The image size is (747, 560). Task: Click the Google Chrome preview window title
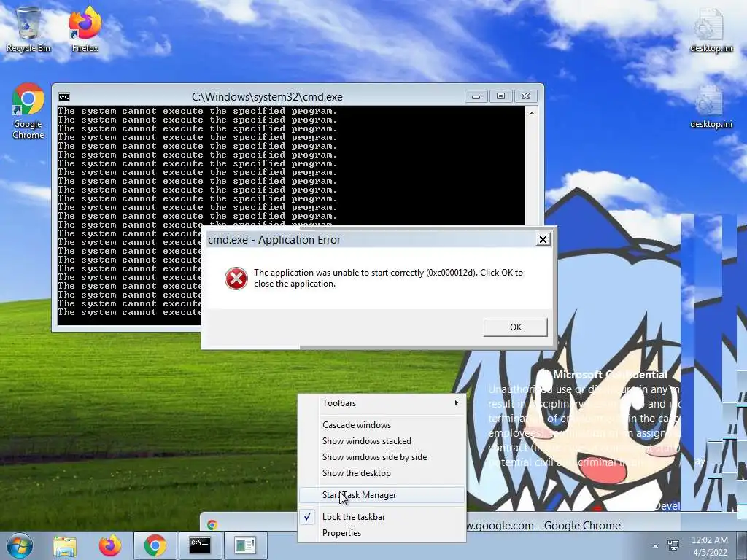[543, 525]
